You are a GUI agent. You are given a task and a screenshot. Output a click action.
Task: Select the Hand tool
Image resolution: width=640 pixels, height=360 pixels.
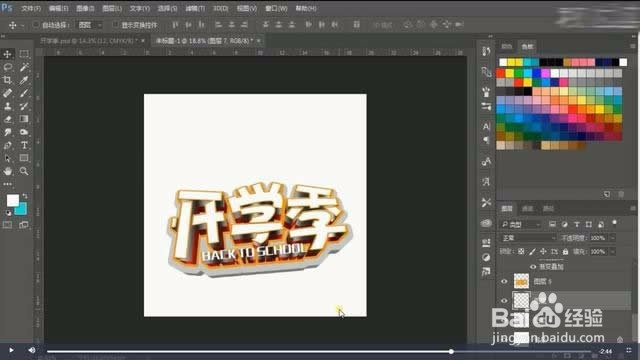7,171
